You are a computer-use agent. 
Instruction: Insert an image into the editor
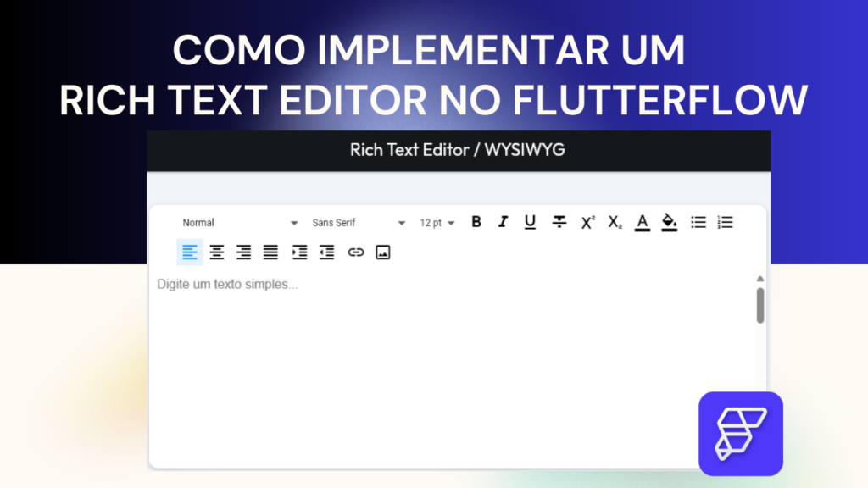pos(382,252)
